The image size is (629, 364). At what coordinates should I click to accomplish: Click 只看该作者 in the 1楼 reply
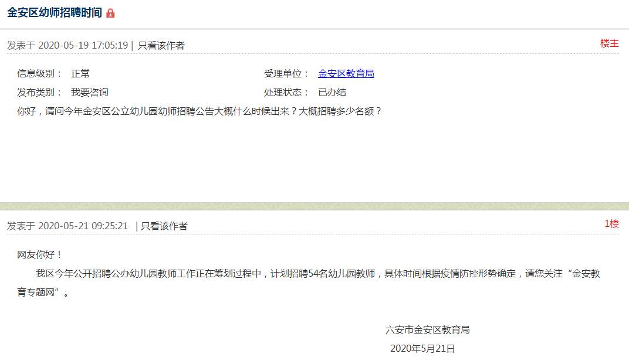164,226
